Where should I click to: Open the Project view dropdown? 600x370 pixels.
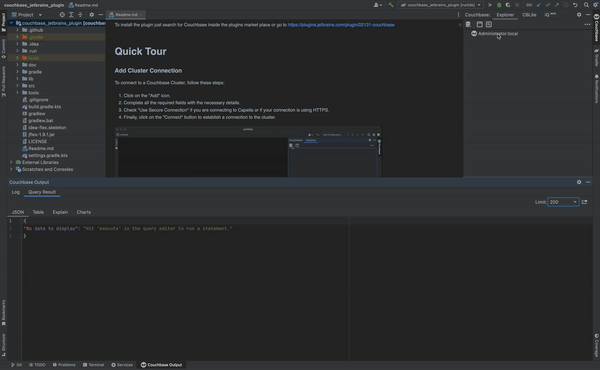tap(27, 15)
